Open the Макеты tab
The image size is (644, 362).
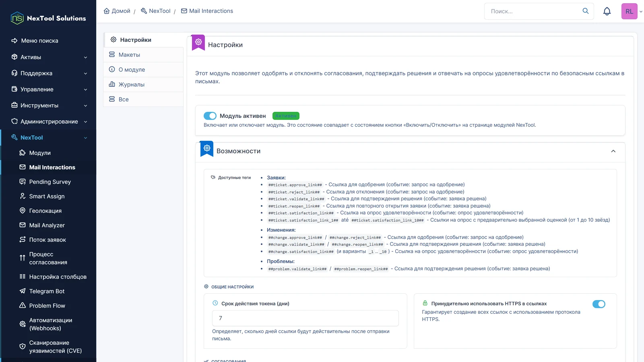tap(143, 55)
